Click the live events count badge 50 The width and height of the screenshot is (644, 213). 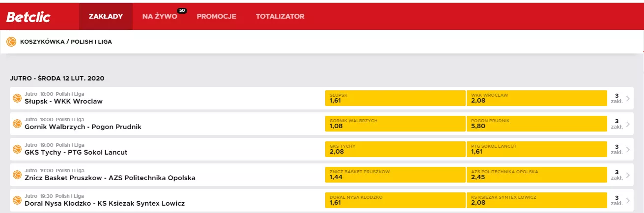pos(182,10)
